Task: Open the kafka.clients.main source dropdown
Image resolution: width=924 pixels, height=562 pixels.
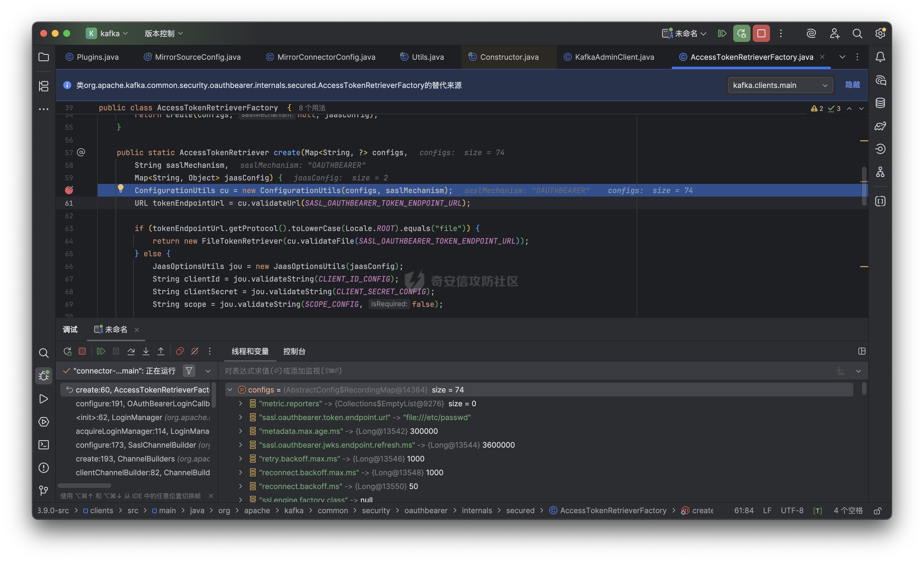Action: click(780, 85)
